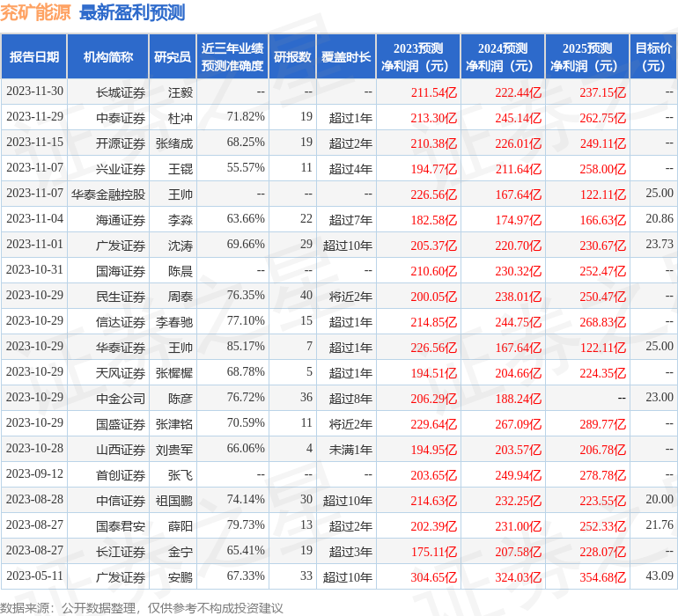
Task: Click target price 20.86
Action: (660, 219)
